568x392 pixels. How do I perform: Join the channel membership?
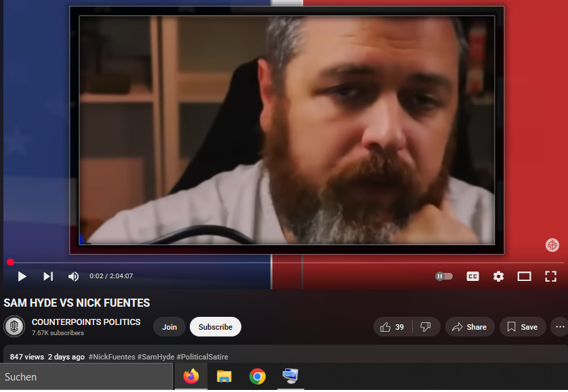point(169,327)
